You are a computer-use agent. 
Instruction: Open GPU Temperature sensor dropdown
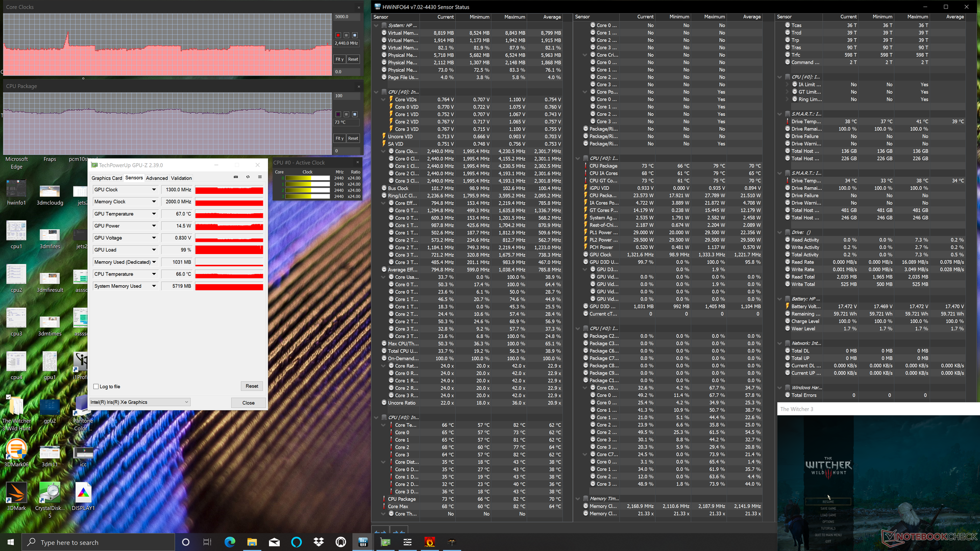pyautogui.click(x=154, y=214)
